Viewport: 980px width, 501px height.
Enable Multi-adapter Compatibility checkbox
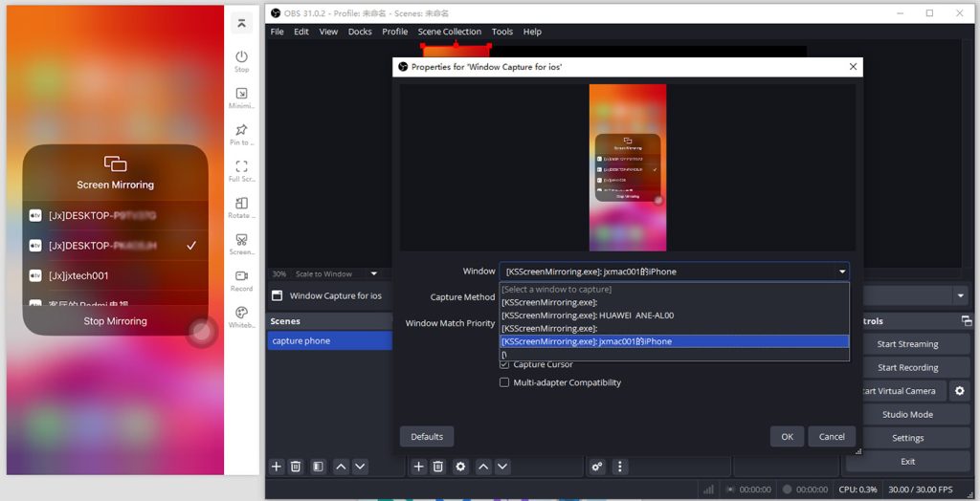click(x=504, y=382)
